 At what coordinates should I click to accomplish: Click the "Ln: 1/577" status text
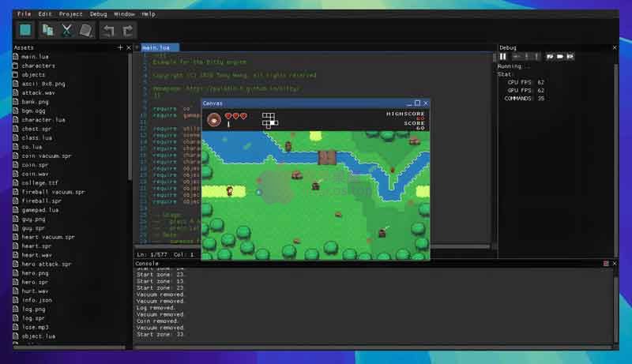point(152,254)
